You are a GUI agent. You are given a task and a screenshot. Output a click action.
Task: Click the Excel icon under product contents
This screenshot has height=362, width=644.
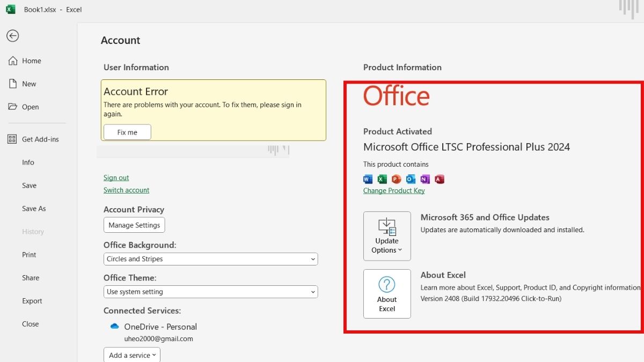click(x=382, y=179)
